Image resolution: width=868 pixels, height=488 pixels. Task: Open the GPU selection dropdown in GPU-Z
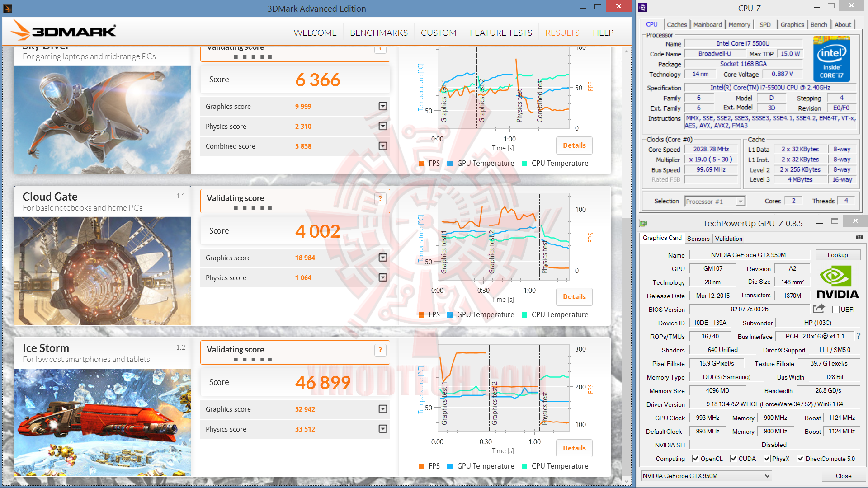click(706, 476)
